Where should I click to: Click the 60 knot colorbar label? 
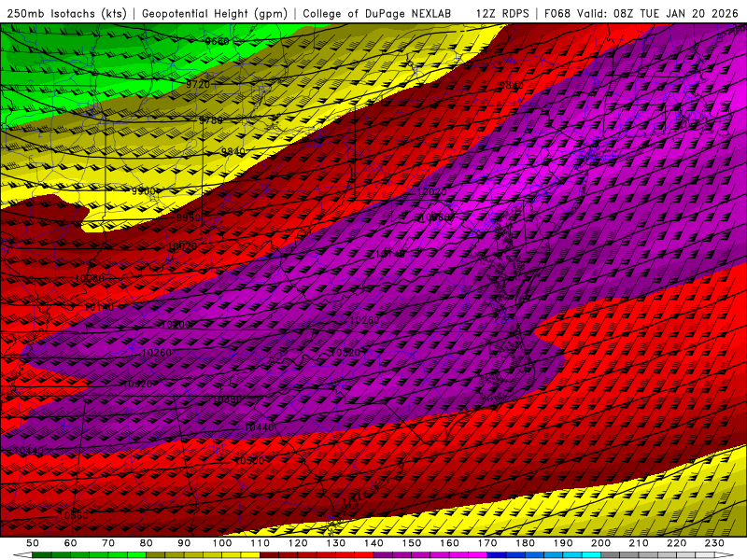click(x=71, y=543)
